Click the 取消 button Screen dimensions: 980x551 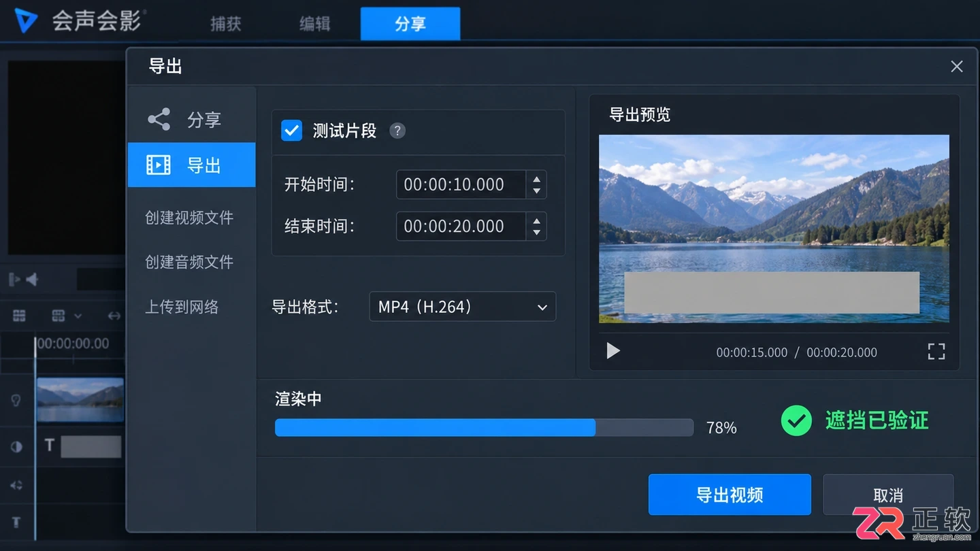888,495
